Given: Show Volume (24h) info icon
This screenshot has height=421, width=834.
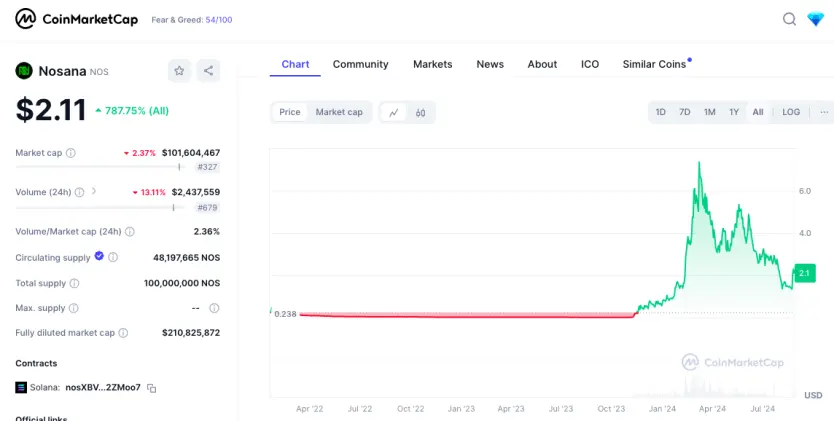Looking at the screenshot, I should click(x=79, y=192).
